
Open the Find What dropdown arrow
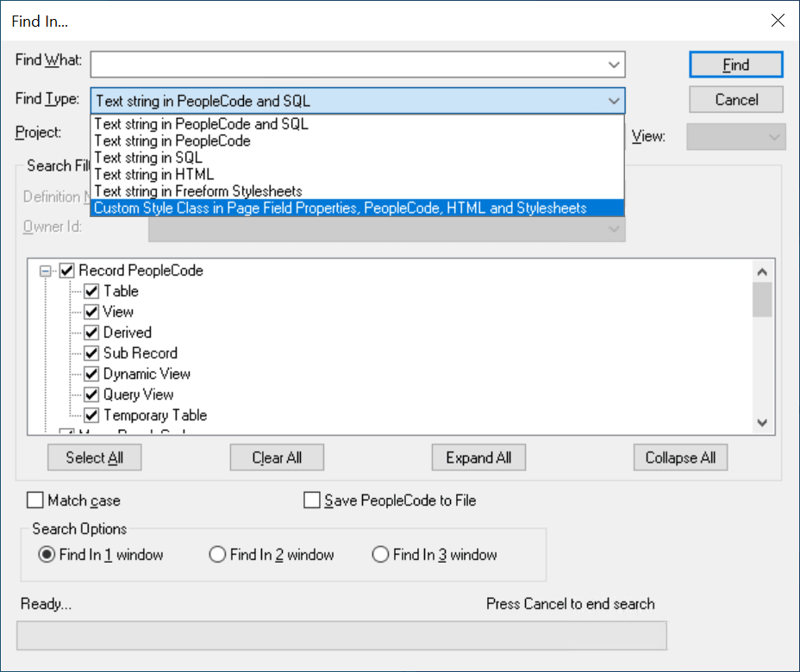pyautogui.click(x=614, y=65)
